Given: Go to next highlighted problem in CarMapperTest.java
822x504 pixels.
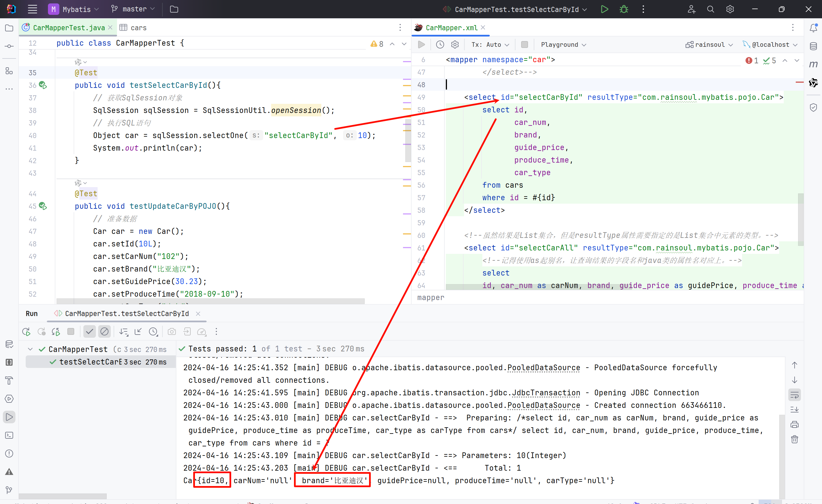Looking at the screenshot, I should pyautogui.click(x=404, y=44).
